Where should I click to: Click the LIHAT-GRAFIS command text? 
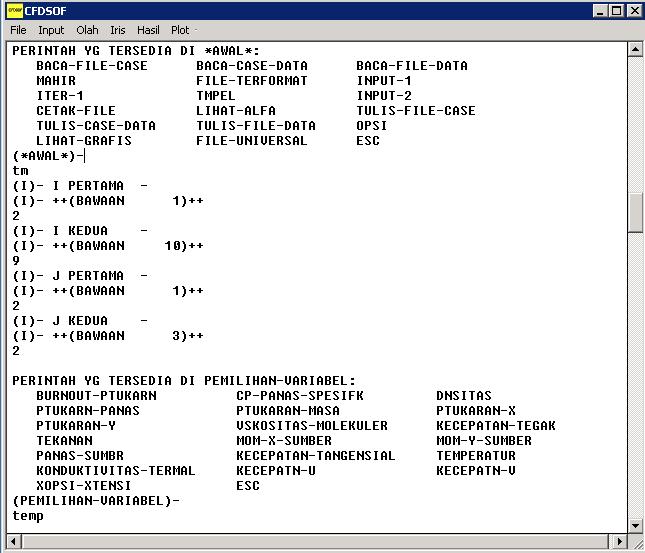click(84, 141)
